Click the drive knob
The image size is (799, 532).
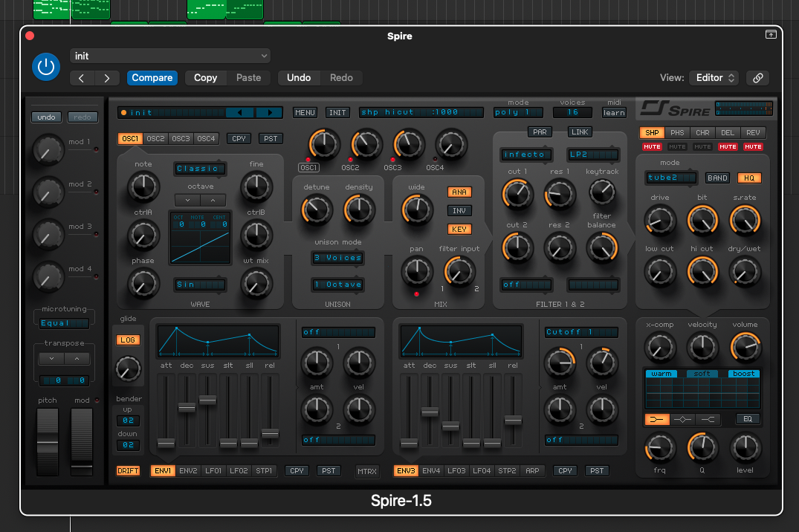[660, 221]
